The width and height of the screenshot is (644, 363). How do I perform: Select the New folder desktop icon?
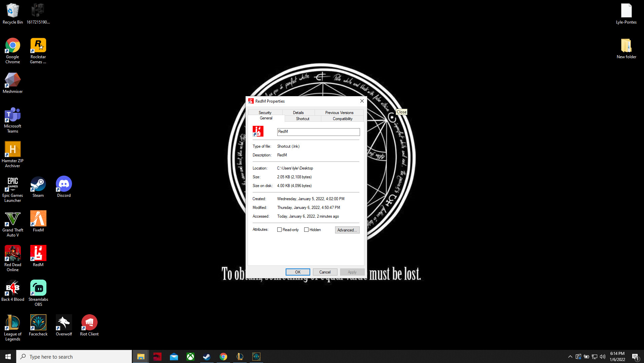(626, 48)
